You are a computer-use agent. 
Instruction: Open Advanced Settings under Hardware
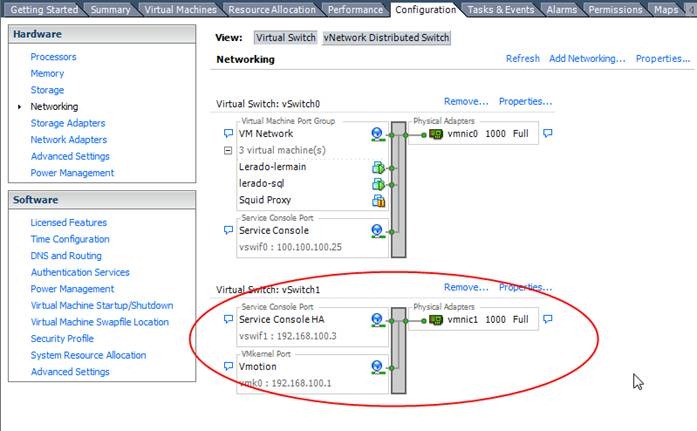70,156
